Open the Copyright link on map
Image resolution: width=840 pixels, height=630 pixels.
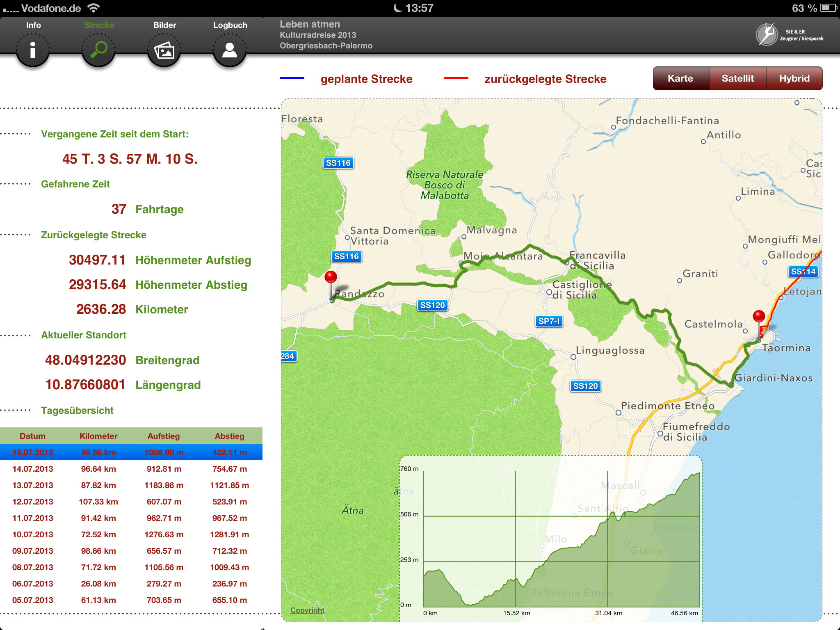tap(307, 610)
